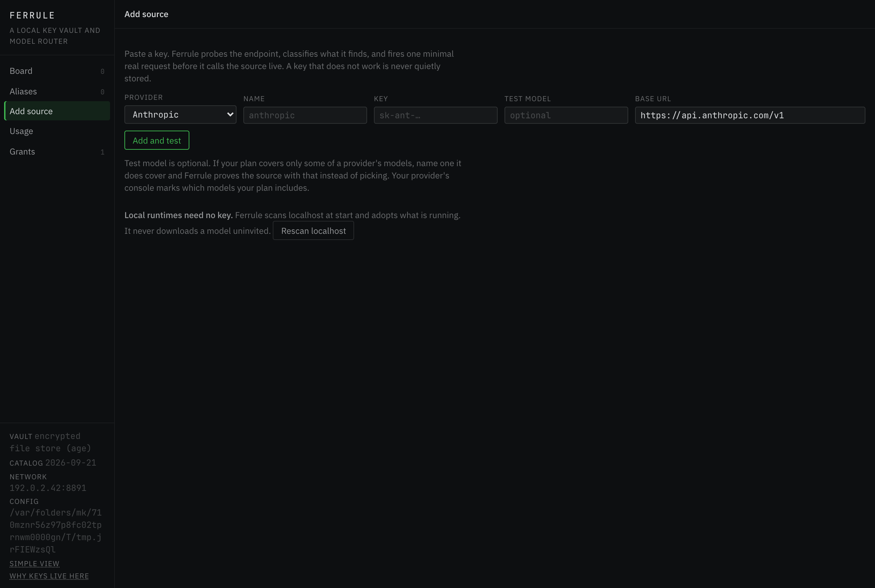Click the FERRULE logo title

pos(32,15)
